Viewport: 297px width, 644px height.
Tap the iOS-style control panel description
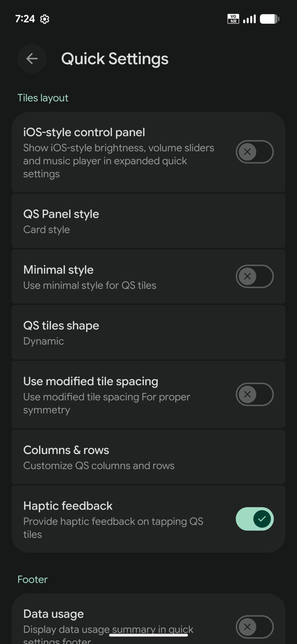tap(118, 161)
